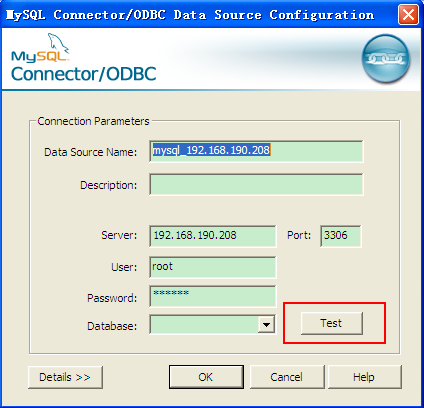The width and height of the screenshot is (424, 408).
Task: Click the Port label
Action: click(x=299, y=235)
